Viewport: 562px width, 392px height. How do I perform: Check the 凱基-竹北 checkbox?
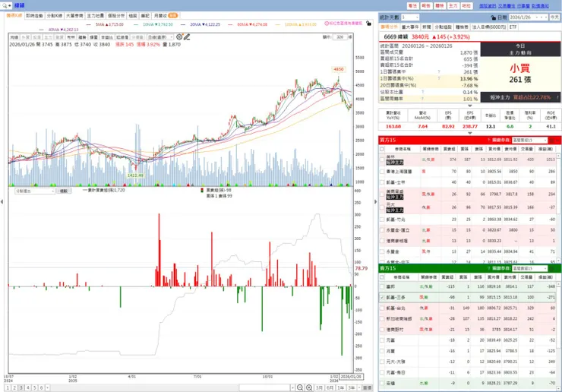382,219
